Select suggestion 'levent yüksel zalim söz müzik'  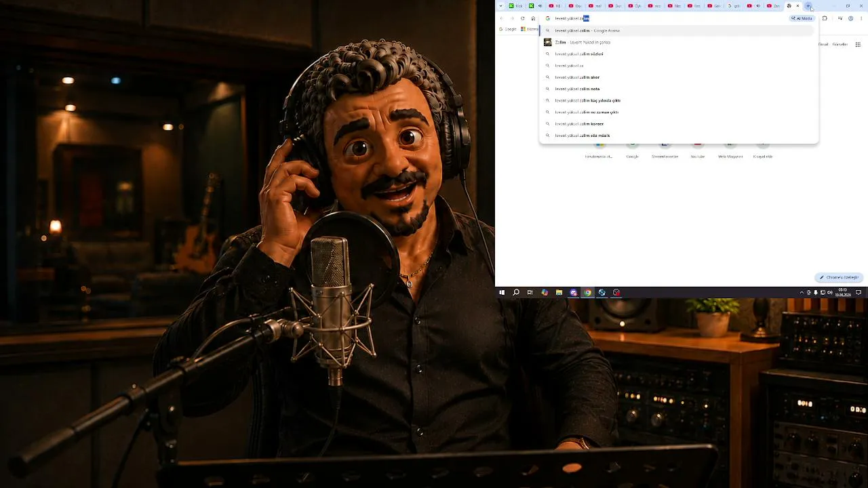coord(679,136)
